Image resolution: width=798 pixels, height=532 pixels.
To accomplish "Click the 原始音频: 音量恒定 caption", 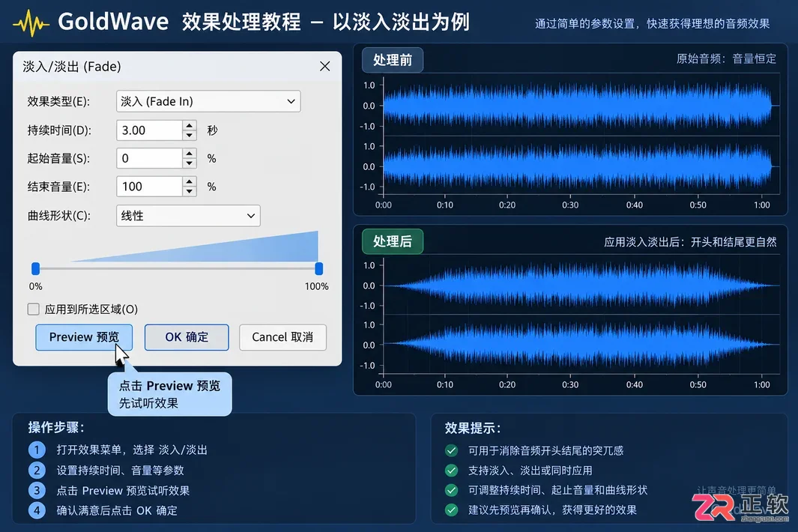I will pos(726,59).
